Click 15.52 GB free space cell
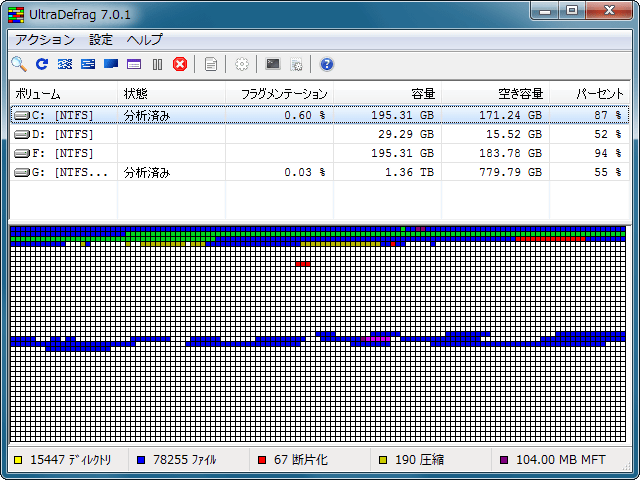This screenshot has width=640, height=480. [x=514, y=134]
